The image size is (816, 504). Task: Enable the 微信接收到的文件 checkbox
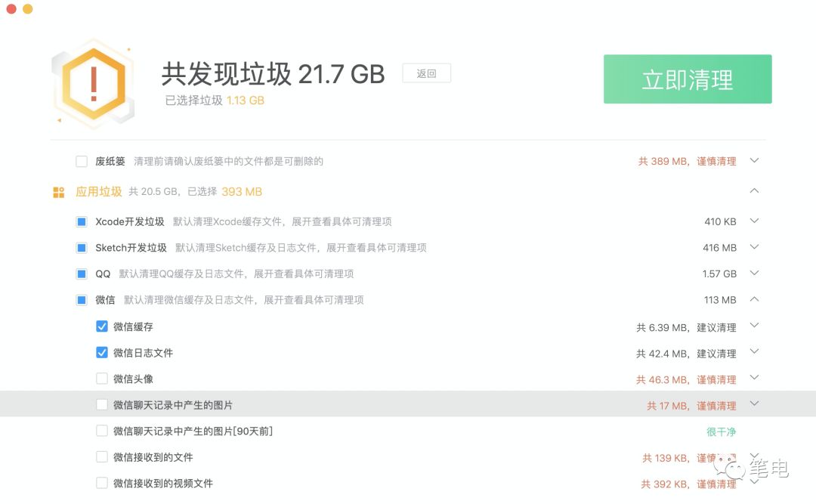point(102,457)
